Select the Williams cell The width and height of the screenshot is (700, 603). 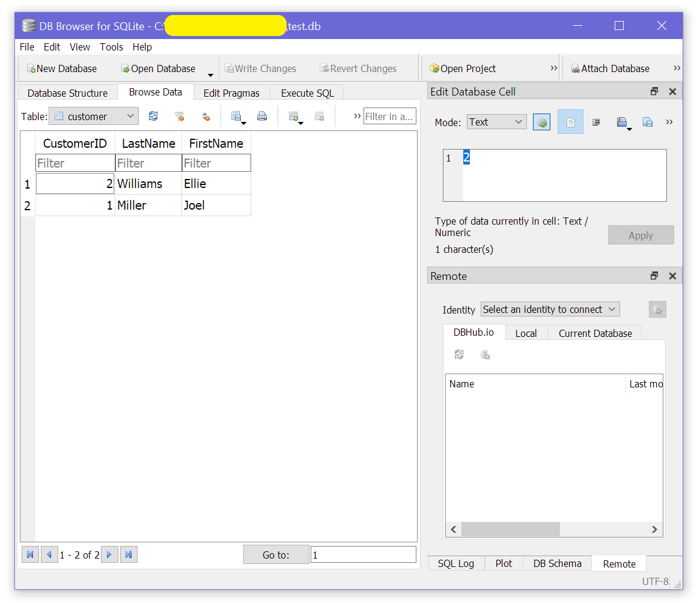click(148, 183)
